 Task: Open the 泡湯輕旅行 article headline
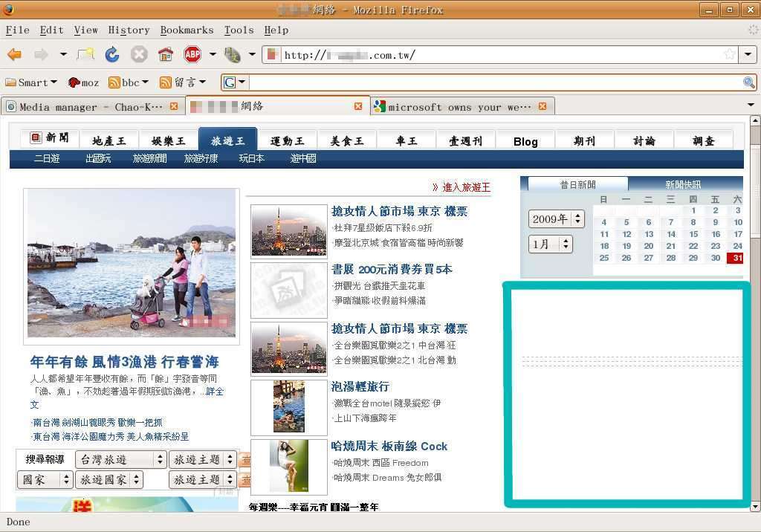coord(360,386)
